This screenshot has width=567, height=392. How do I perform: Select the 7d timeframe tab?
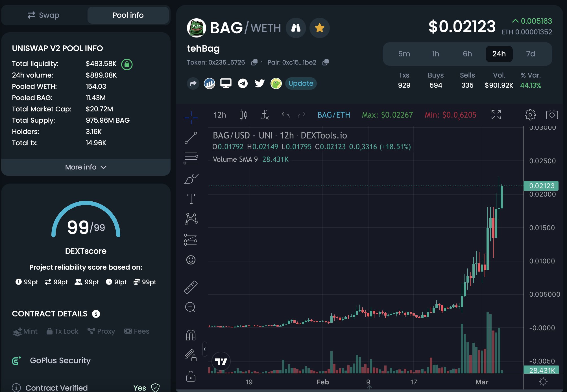tap(530, 54)
